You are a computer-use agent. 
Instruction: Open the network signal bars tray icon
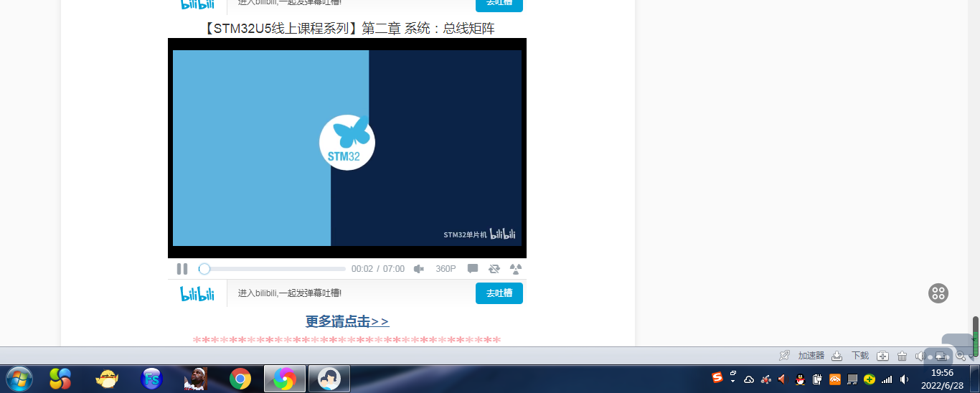[887, 379]
